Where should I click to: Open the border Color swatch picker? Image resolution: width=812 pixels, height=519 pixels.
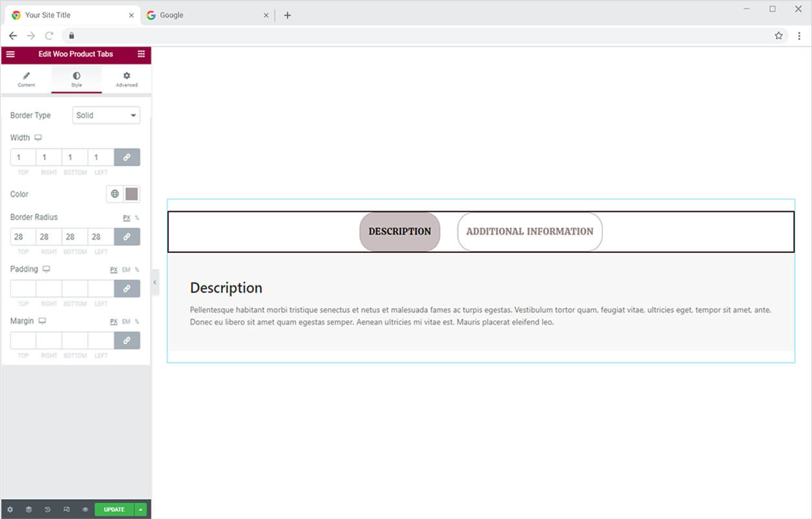point(132,194)
